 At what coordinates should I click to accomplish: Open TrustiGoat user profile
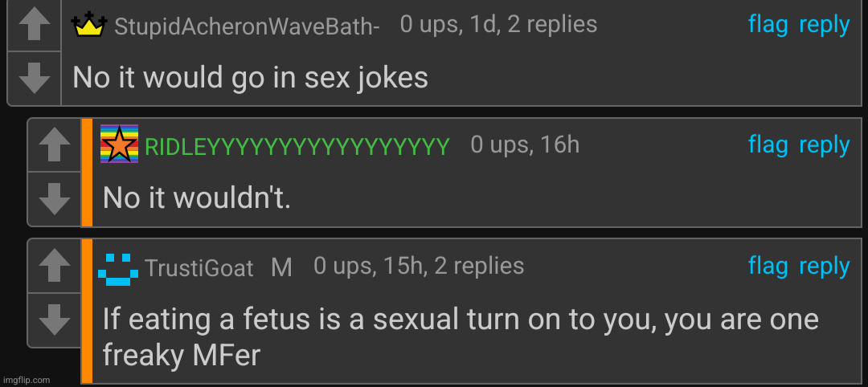point(199,268)
